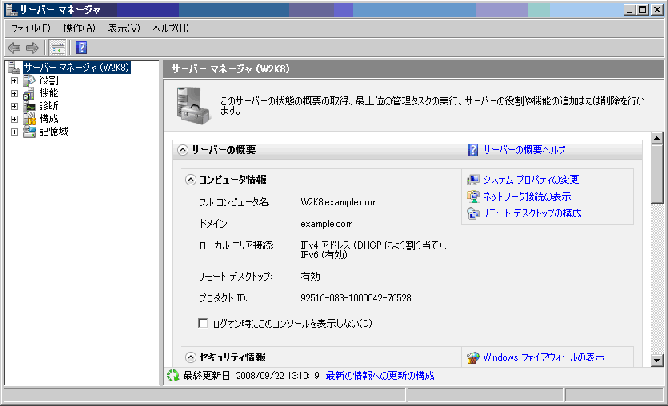Image resolution: width=668 pixels, height=406 pixels.
Task: Click the server toolbox image in the description banner
Action: tap(193, 105)
